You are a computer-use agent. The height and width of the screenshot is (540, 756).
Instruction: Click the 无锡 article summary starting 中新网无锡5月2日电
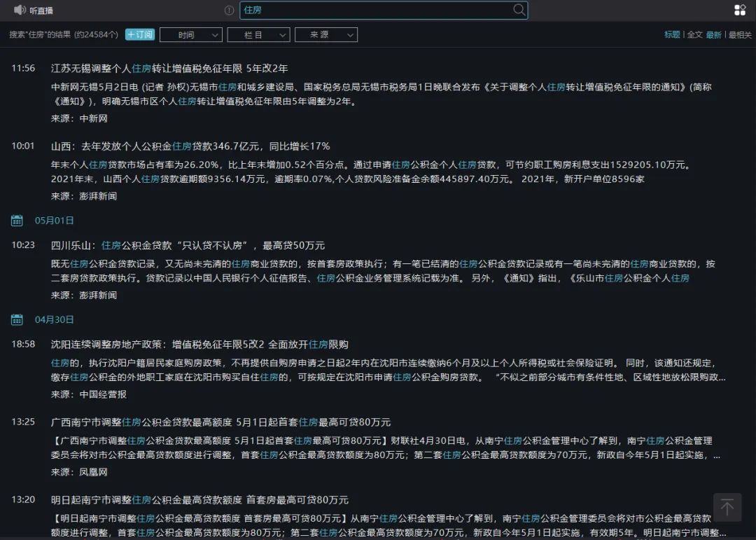381,95
